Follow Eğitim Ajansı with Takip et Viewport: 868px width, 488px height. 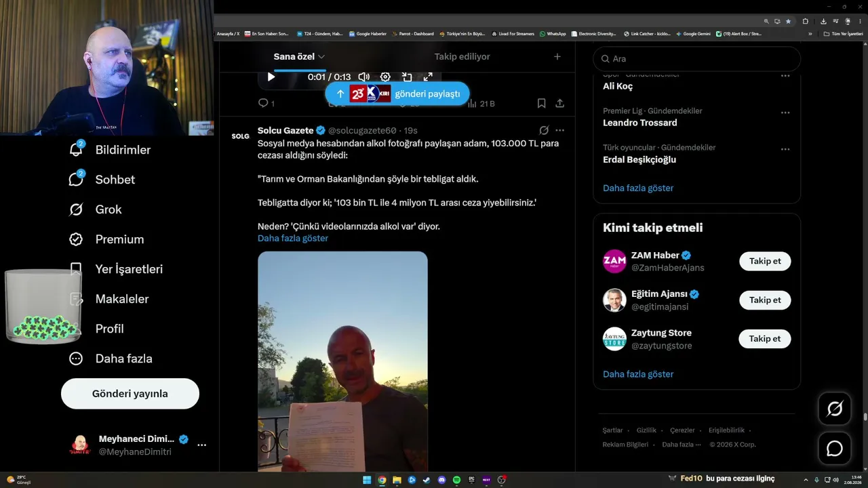tap(765, 300)
